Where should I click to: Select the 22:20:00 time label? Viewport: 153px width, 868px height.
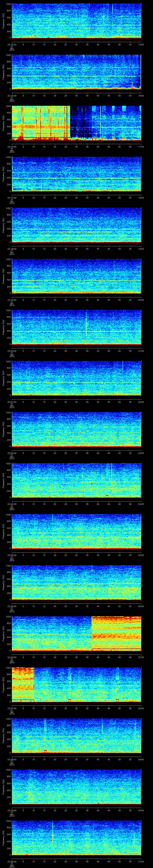point(12,351)
